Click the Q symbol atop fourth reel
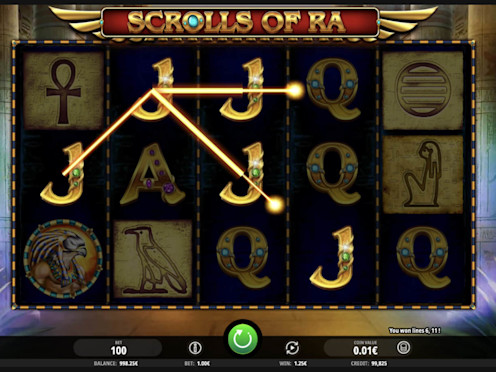Screen dimensions: 496x372 [x=333, y=90]
